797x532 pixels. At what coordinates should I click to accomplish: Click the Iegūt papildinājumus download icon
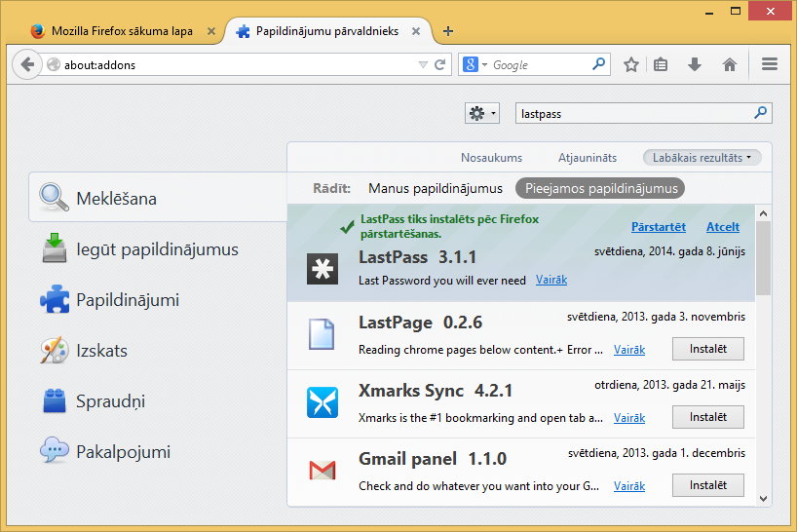coord(55,247)
